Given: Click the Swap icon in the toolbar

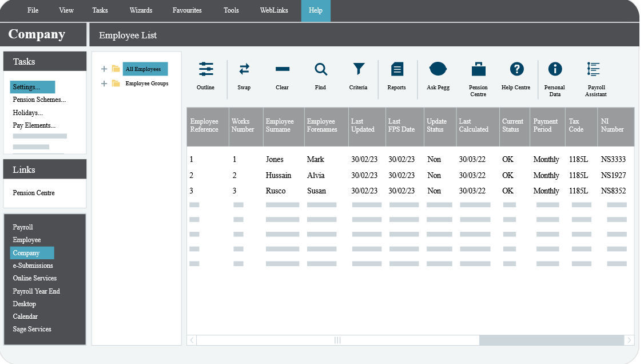Looking at the screenshot, I should [x=244, y=74].
